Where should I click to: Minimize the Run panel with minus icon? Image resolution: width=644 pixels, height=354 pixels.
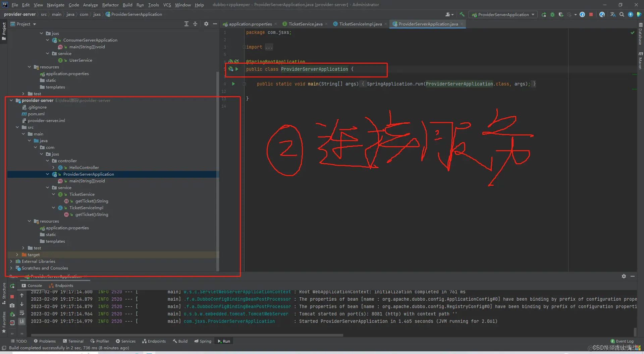point(633,276)
